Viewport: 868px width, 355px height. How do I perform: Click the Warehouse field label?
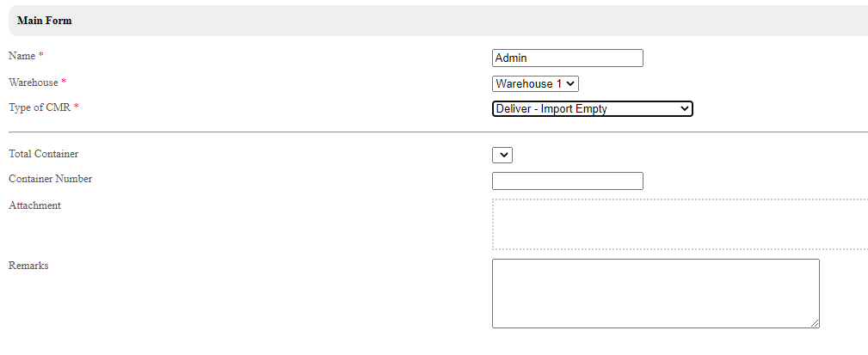click(33, 83)
